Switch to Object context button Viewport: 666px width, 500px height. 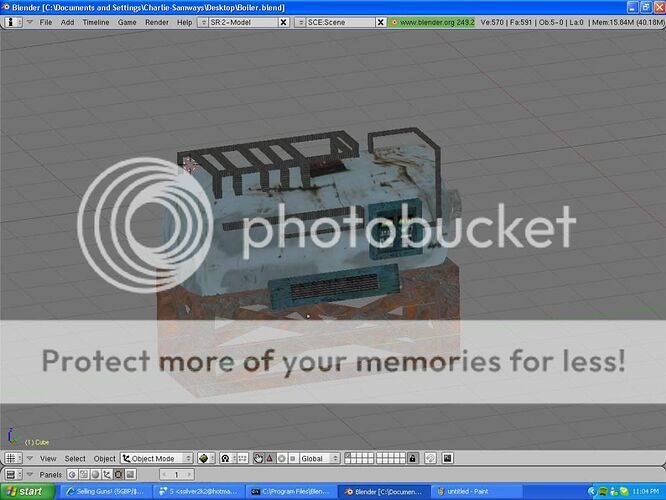[107, 474]
